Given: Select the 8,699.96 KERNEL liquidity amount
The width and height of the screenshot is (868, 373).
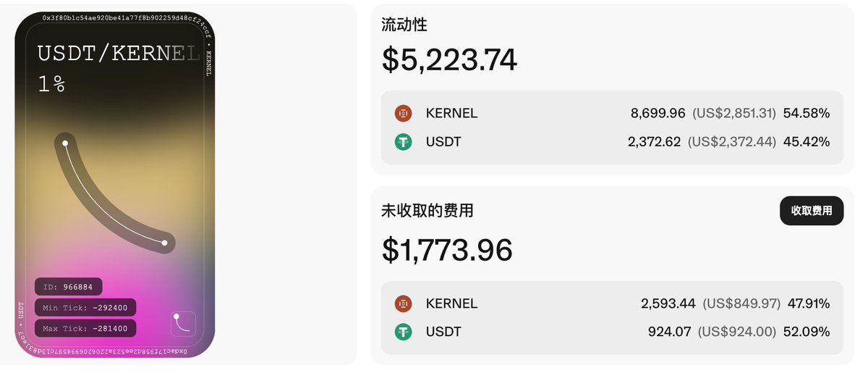Looking at the screenshot, I should point(658,113).
